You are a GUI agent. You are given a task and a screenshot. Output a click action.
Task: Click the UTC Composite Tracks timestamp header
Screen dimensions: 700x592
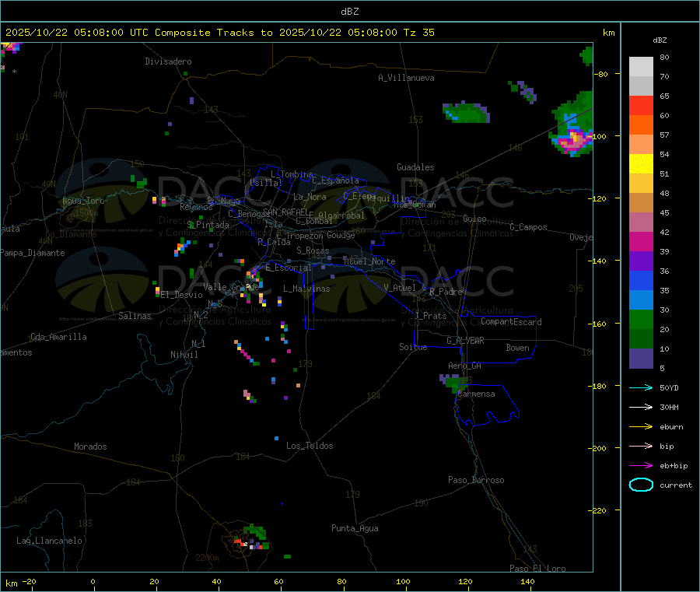point(220,33)
